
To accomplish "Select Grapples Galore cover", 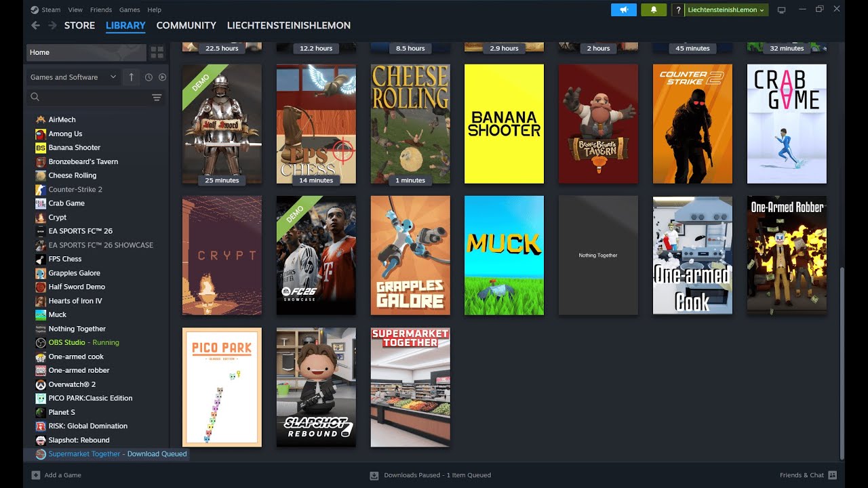I will pyautogui.click(x=410, y=256).
